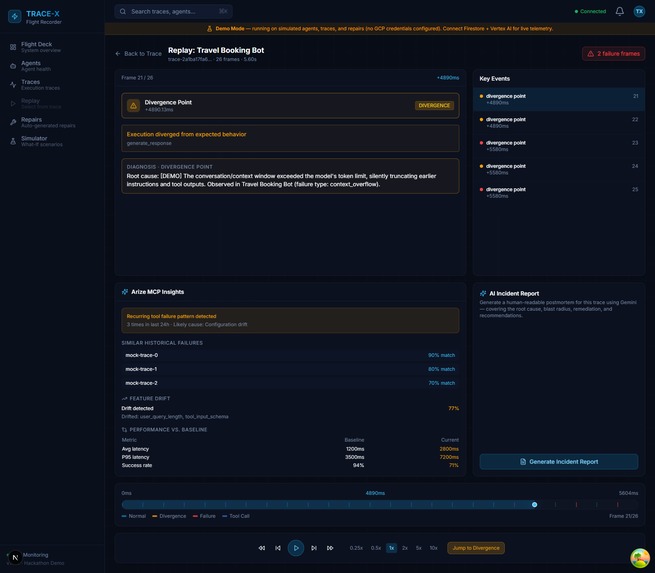Open the TX user avatar menu
Viewport: 655px width, 573px height.
[639, 11]
